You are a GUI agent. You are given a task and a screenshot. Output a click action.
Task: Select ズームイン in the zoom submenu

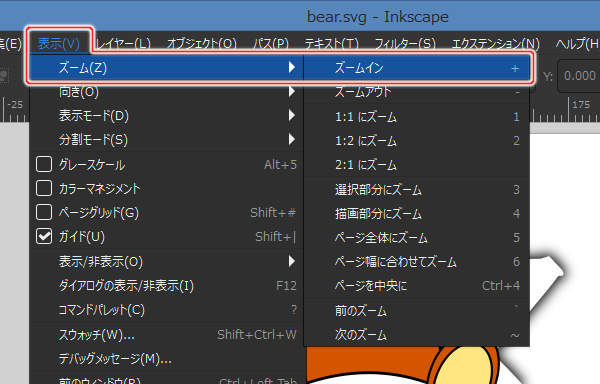pos(417,68)
